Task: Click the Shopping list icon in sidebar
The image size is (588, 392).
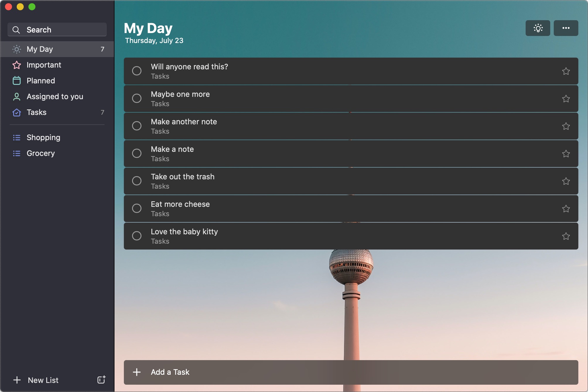Action: point(16,137)
